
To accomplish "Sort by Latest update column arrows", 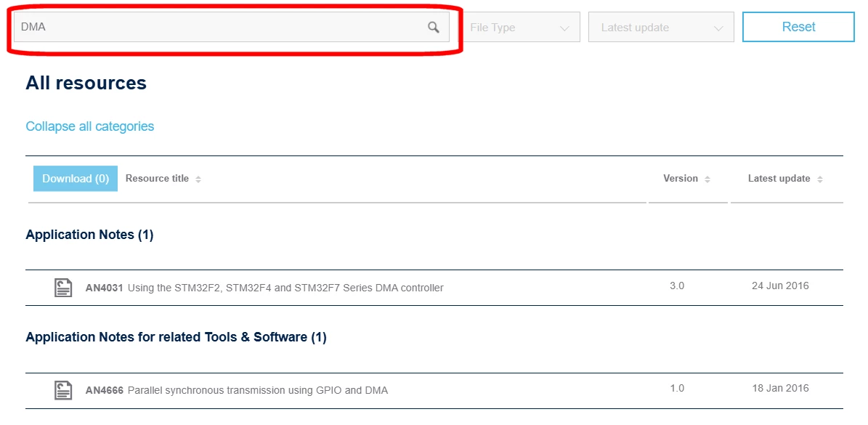I will point(820,179).
